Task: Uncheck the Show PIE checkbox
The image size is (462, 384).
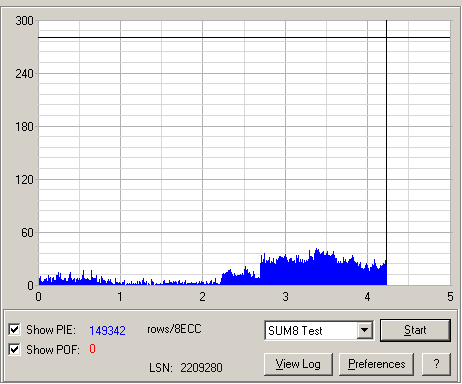Action: (14, 329)
